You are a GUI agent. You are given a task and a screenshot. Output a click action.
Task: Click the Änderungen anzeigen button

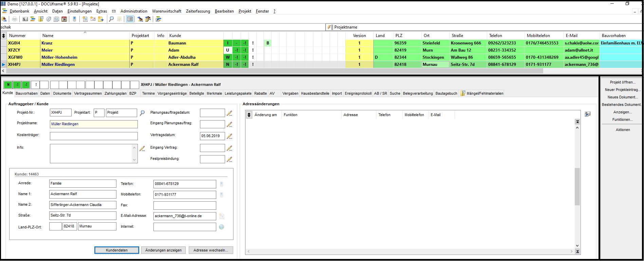tap(163, 250)
